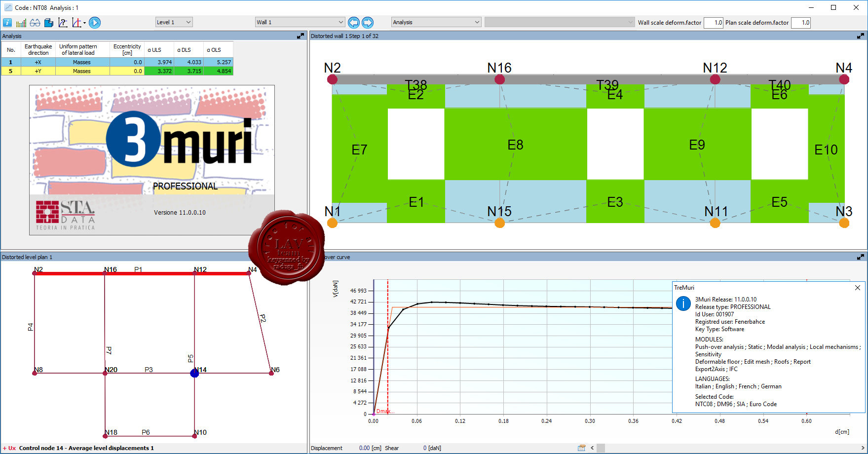
Task: Select node N20 in the level plan
Action: click(105, 373)
